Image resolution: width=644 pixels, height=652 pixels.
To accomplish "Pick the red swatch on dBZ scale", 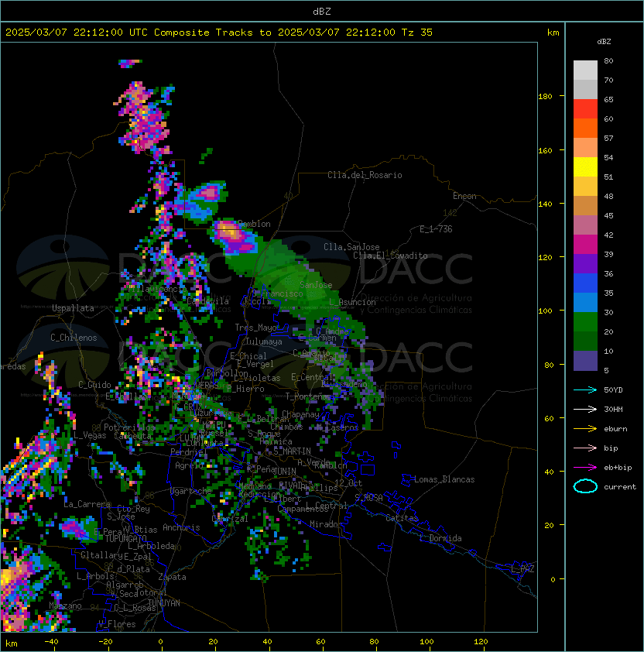I will [585, 108].
